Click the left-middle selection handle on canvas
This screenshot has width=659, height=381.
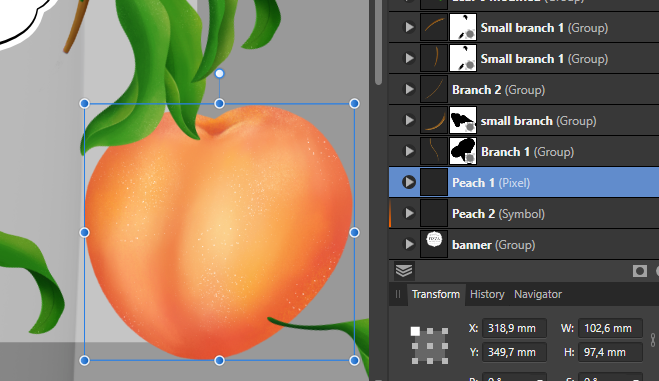tap(84, 232)
